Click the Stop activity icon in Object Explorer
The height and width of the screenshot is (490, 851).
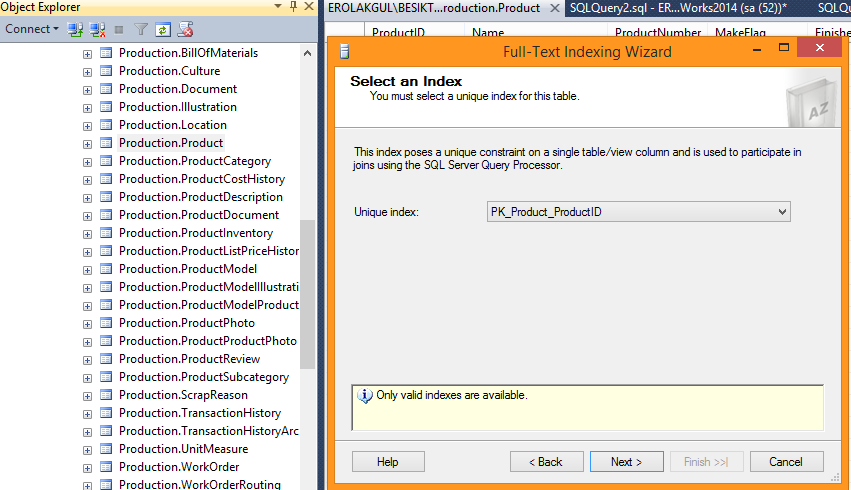(x=120, y=30)
